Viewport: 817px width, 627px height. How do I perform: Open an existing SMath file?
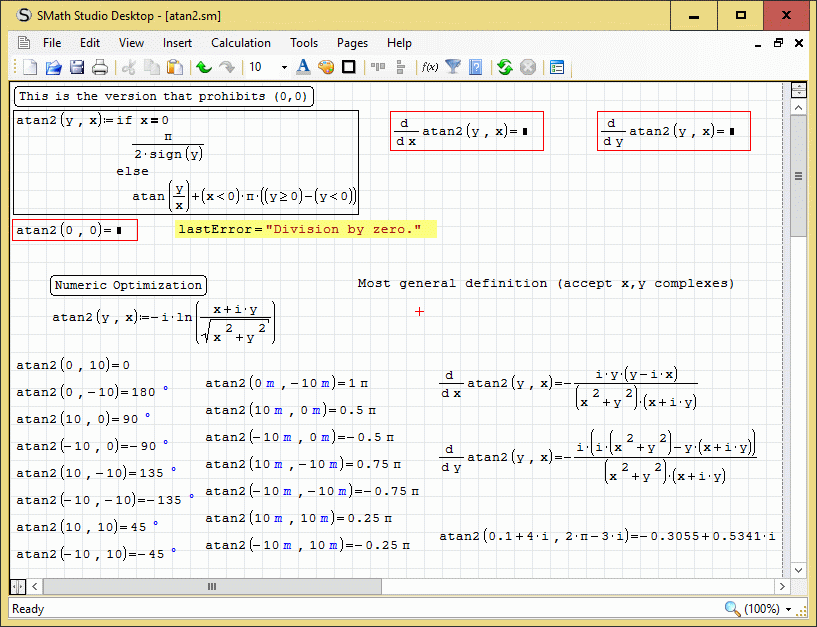click(52, 67)
